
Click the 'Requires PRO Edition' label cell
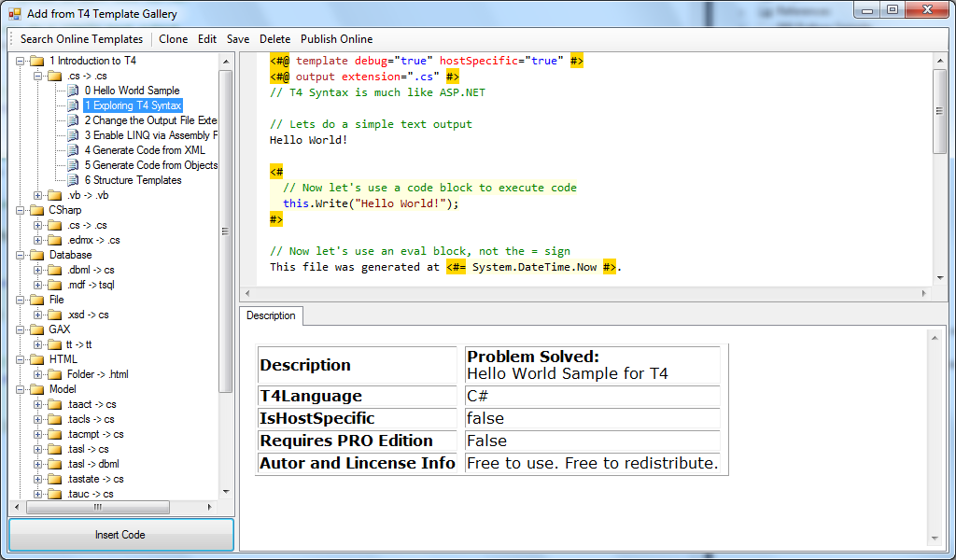click(x=358, y=441)
